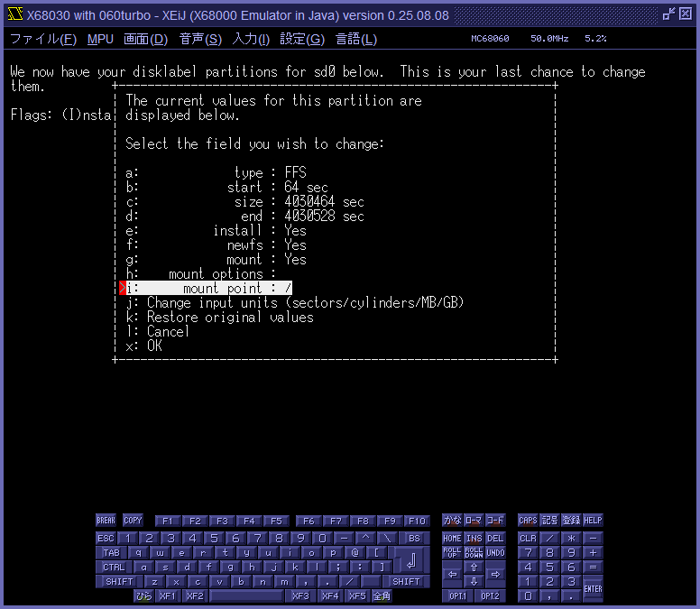Click the XF2 key

click(195, 595)
